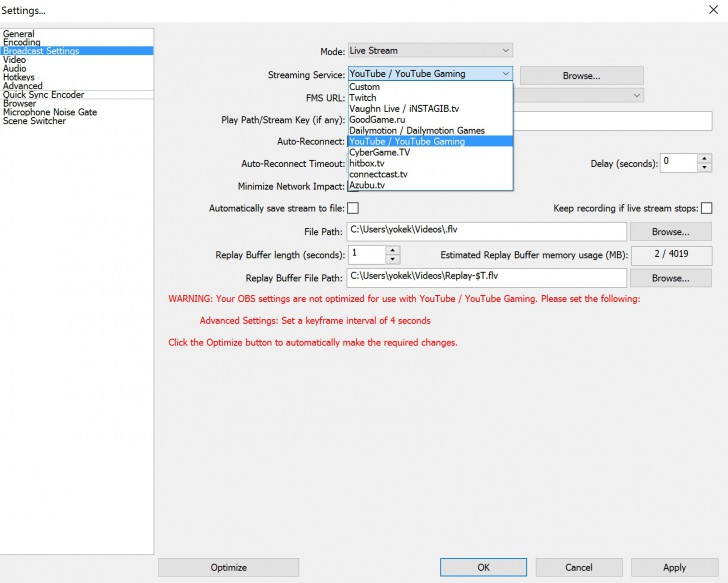The image size is (728, 583).
Task: Choose Dailymotion / Dailymotion Games option
Action: pyautogui.click(x=430, y=130)
